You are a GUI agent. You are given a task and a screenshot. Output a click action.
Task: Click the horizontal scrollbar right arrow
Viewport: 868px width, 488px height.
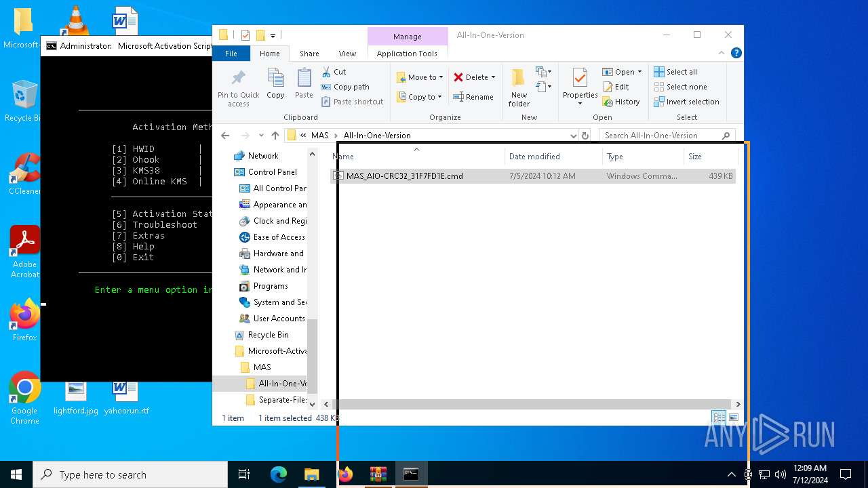738,404
